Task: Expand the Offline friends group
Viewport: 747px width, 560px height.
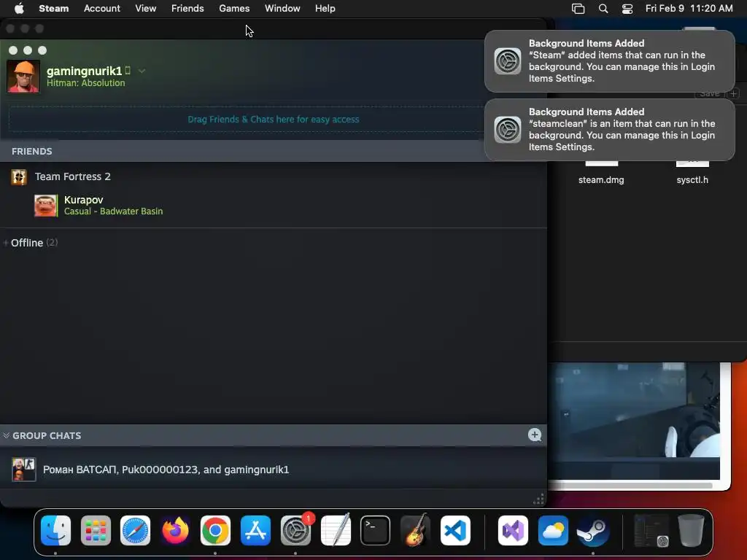Action: click(x=6, y=243)
